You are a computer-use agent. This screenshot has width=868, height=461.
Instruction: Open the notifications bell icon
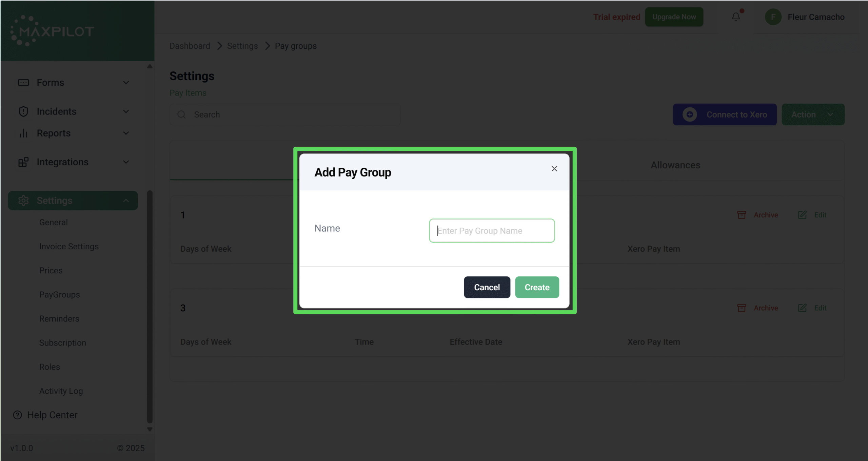735,17
